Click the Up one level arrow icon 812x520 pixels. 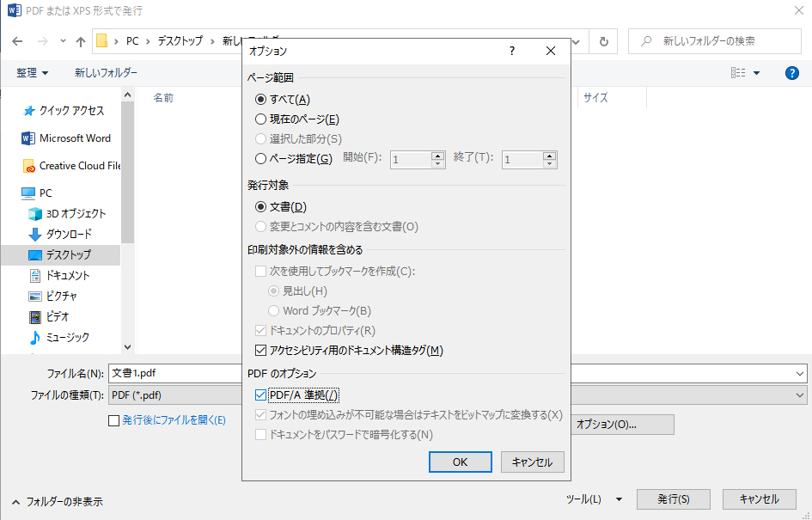(x=81, y=41)
